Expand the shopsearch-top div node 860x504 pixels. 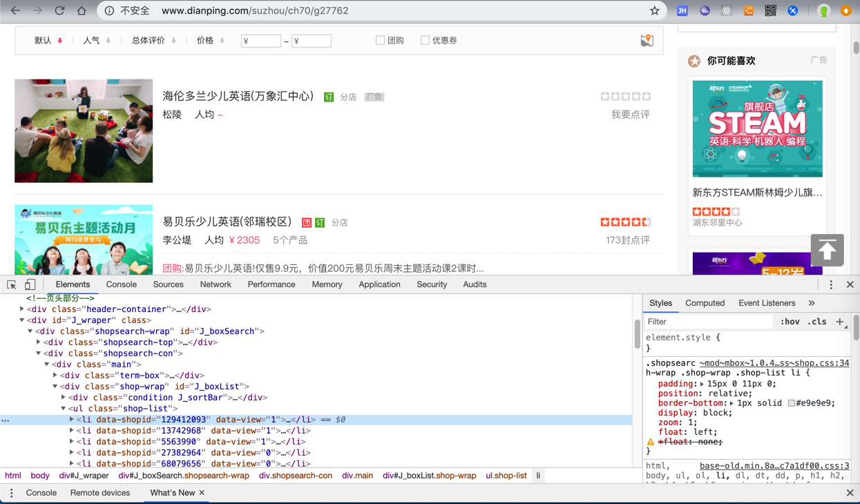pyautogui.click(x=39, y=342)
